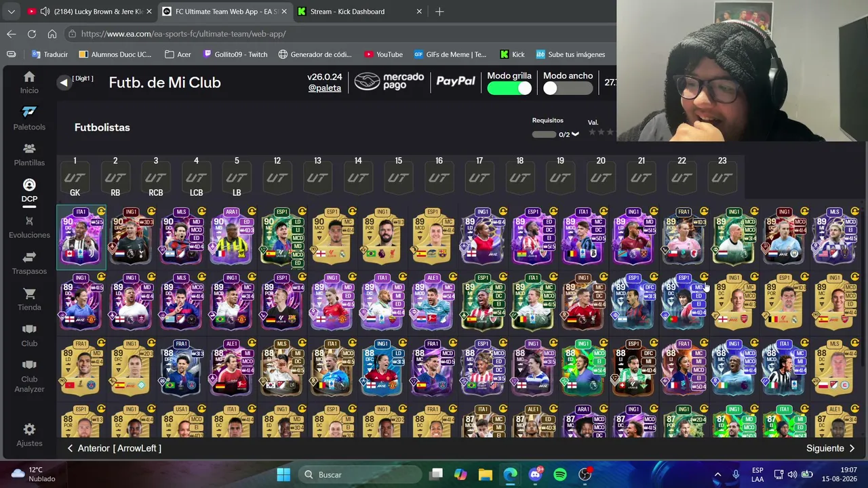The height and width of the screenshot is (488, 868).
Task: Open the Gollito09 - Twitch bookmark
Action: pyautogui.click(x=235, y=54)
